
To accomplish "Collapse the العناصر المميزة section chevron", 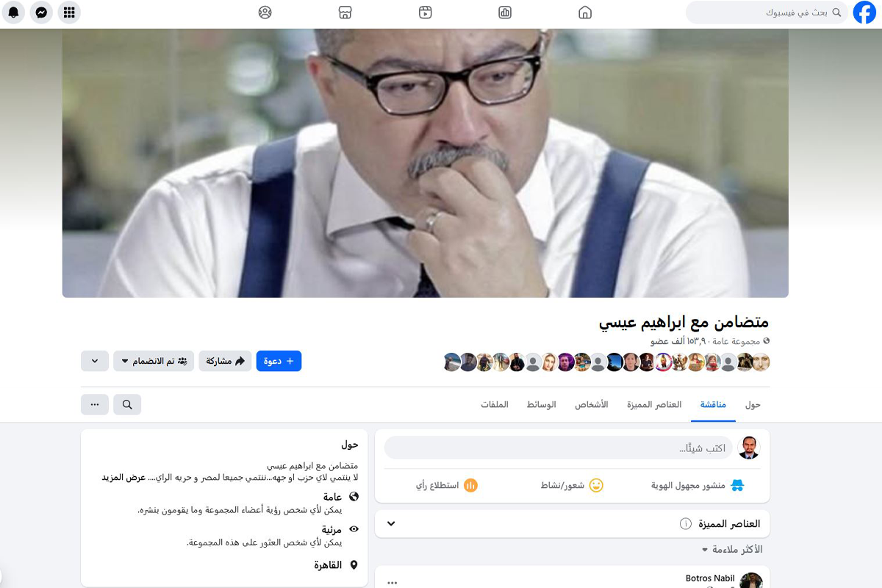I will [x=391, y=524].
